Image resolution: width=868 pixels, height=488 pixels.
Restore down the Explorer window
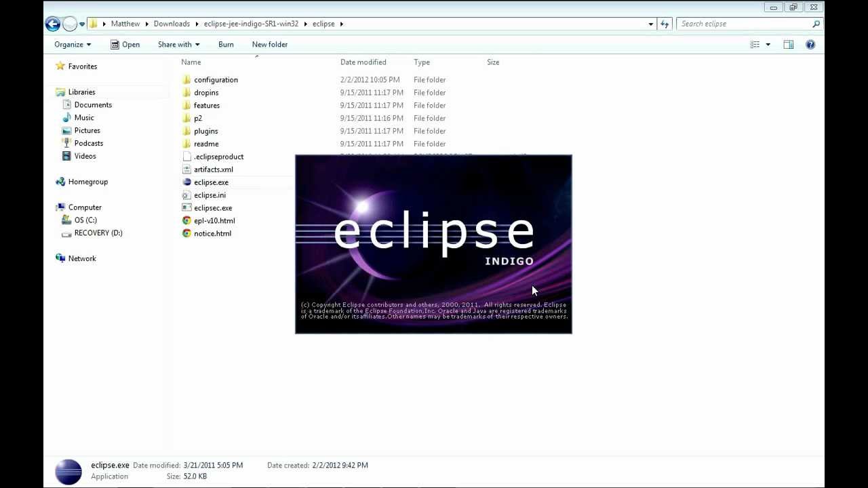793,7
